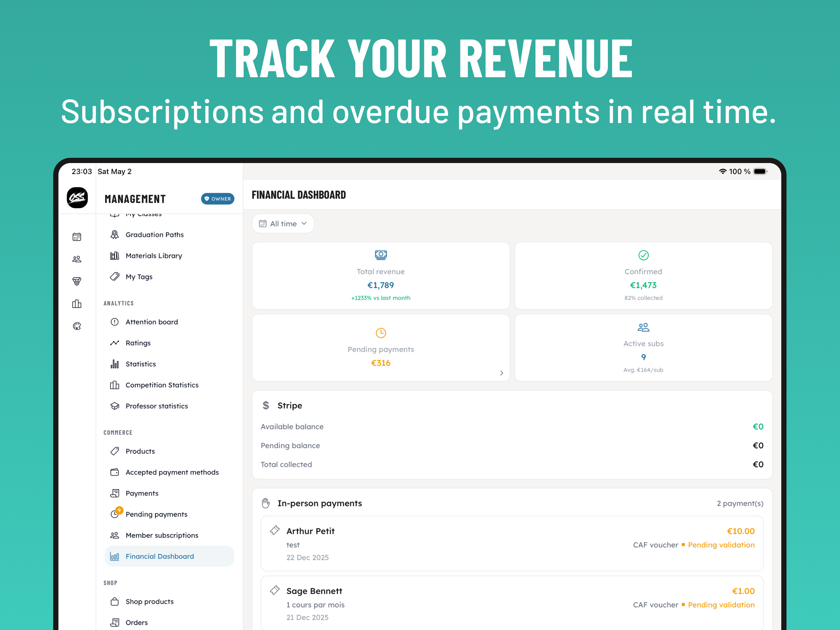
Task: Select Financial Dashboard menu item
Action: 169,556
